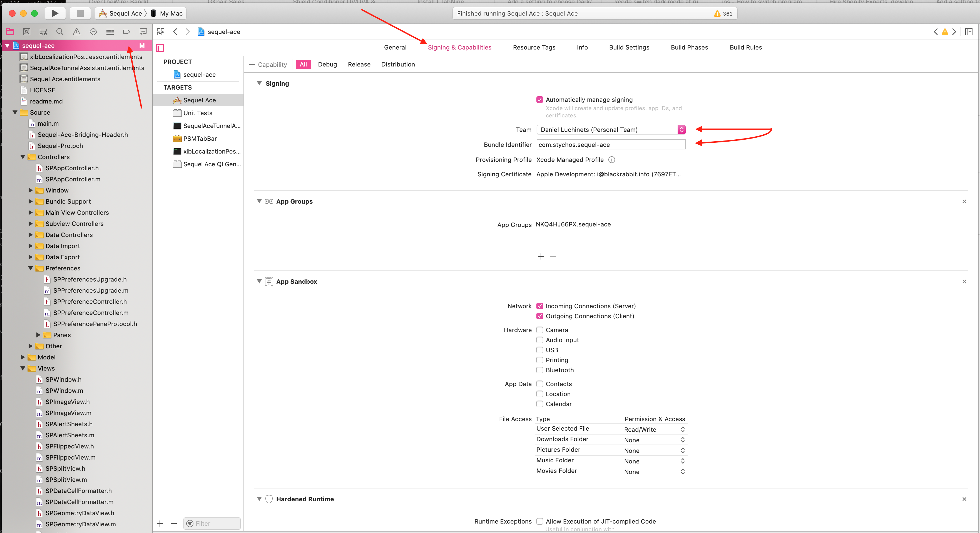Jump to previous issue arrow
Viewport: 980px width, 533px height.
pos(936,32)
